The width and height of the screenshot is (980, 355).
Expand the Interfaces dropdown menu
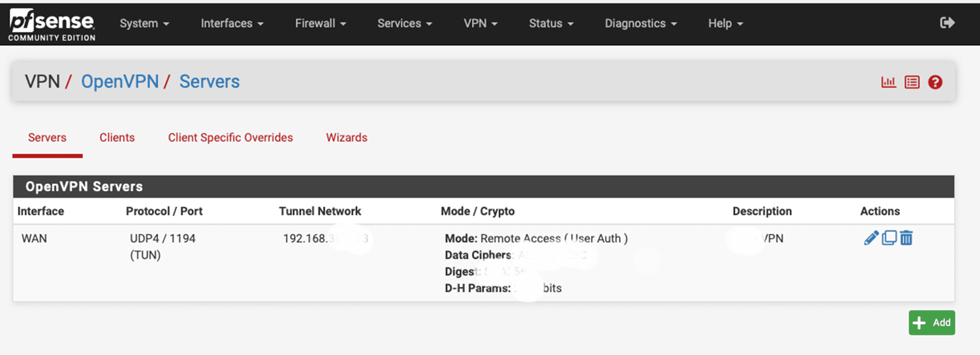pos(232,23)
